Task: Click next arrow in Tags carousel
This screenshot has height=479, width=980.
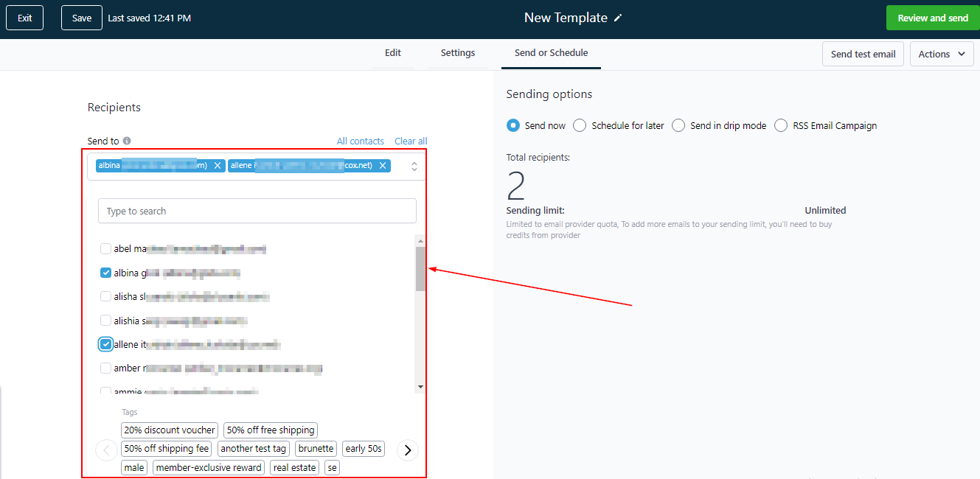Action: pyautogui.click(x=408, y=450)
